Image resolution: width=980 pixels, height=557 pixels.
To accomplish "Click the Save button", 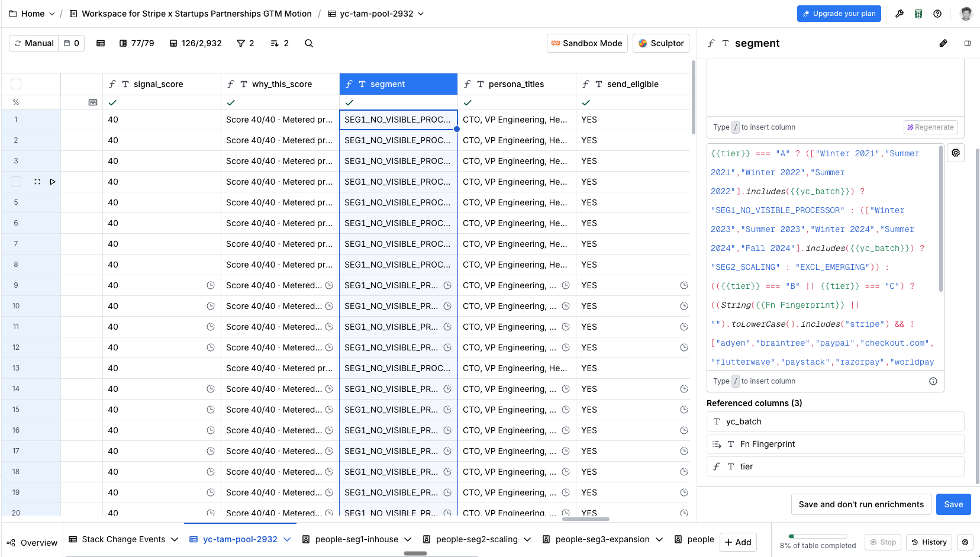I will [x=953, y=504].
